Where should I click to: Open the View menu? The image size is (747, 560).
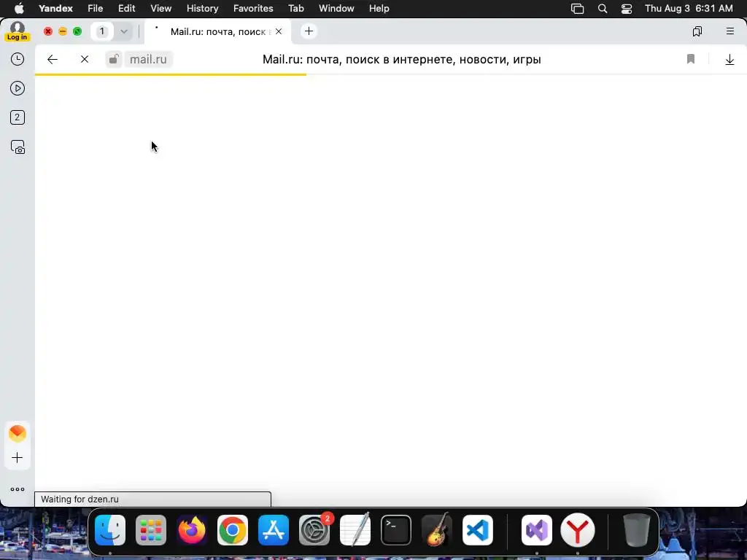click(x=161, y=9)
